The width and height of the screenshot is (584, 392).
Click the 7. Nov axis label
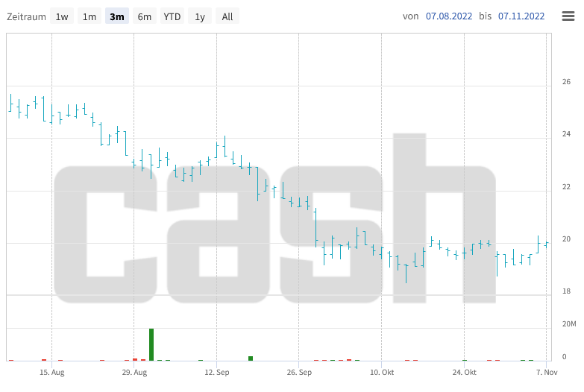(547, 373)
